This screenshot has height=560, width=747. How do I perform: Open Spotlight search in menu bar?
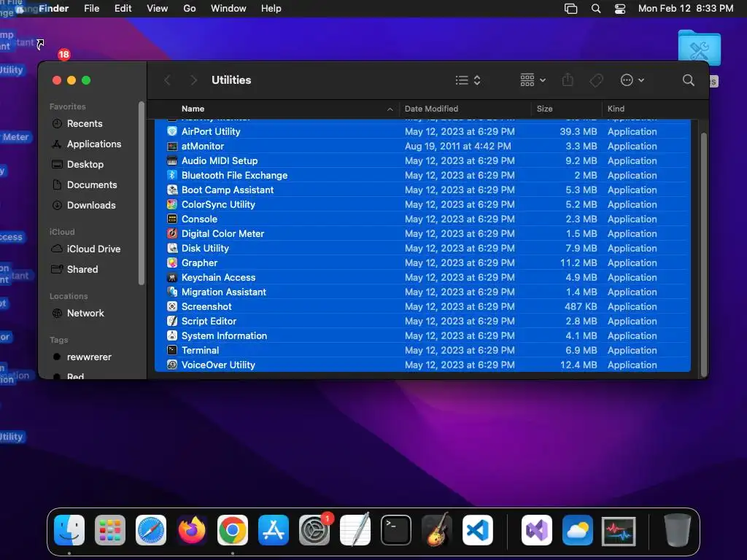click(595, 9)
